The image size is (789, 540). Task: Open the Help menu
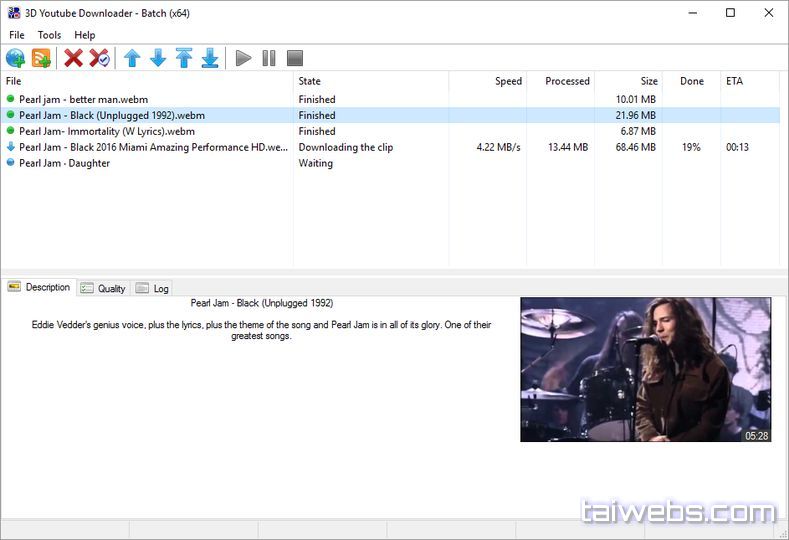click(x=85, y=35)
